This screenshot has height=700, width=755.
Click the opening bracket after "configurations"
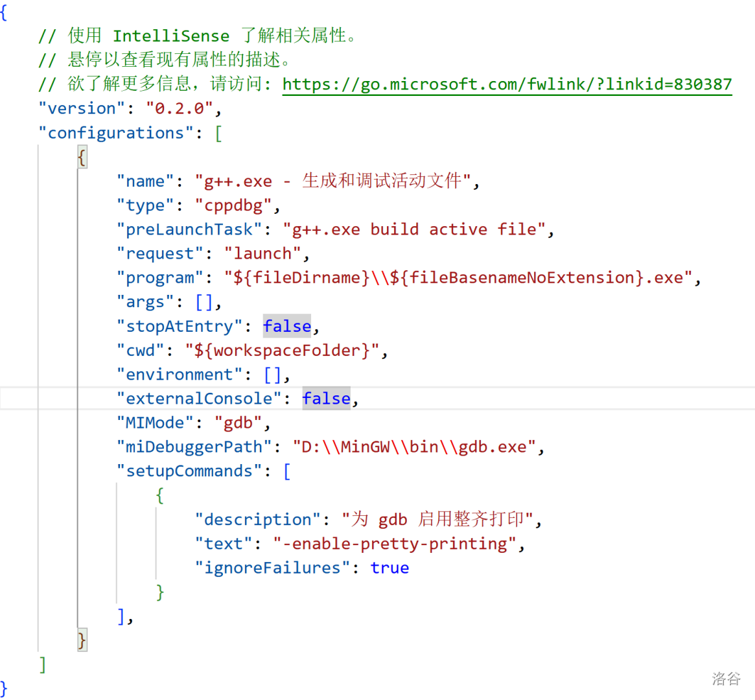tap(218, 133)
